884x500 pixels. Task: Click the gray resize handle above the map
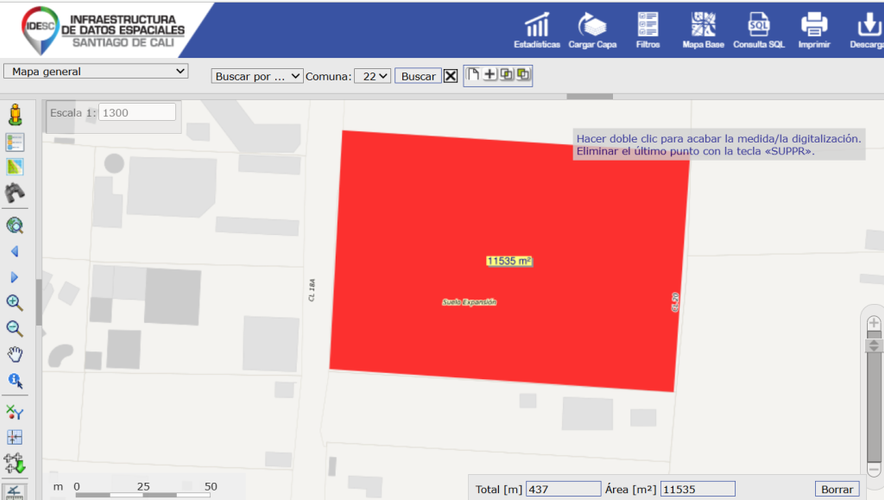click(590, 96)
